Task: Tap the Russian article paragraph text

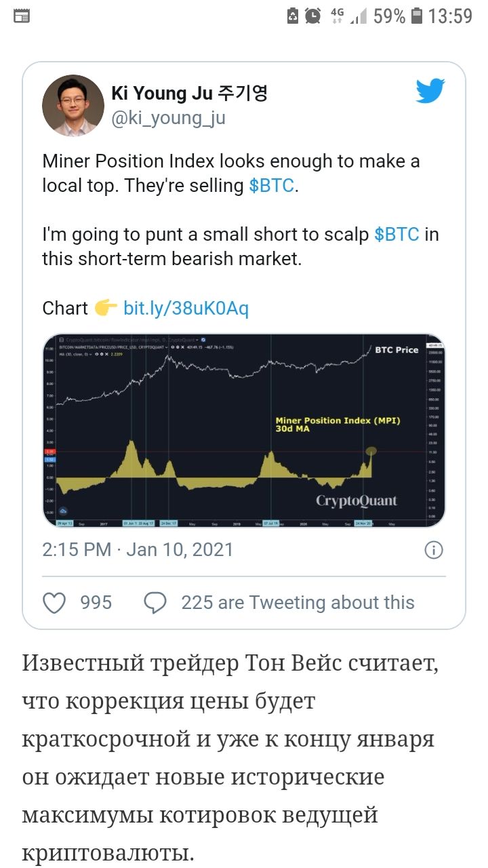Action: (231, 757)
